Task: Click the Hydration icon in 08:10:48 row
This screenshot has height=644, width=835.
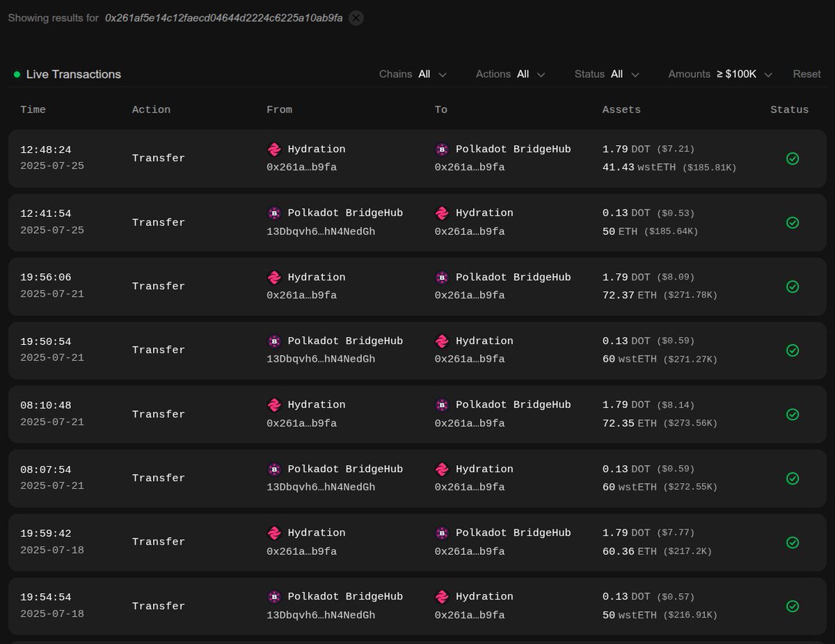Action: point(274,405)
